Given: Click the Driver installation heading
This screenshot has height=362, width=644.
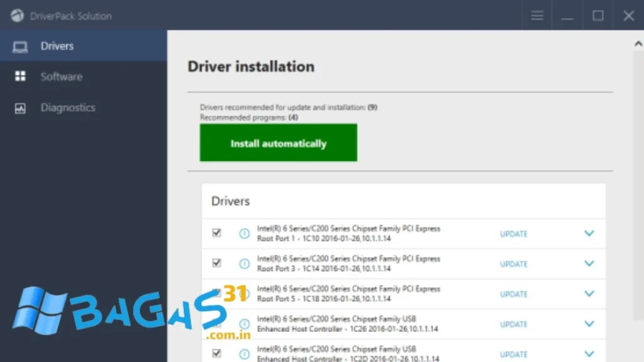Looking at the screenshot, I should coord(251,67).
